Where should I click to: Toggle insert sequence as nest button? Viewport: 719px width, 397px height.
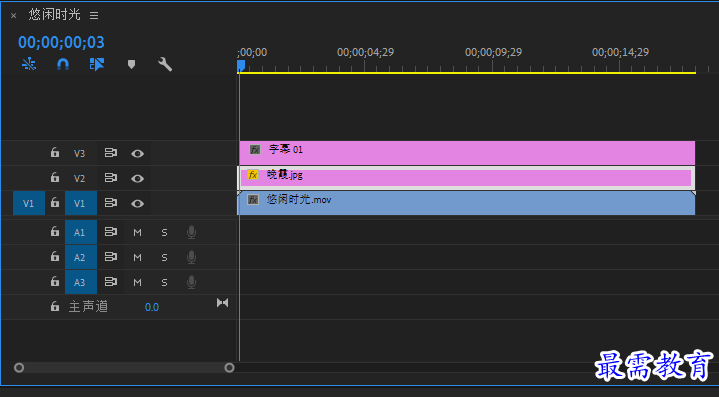click(29, 64)
